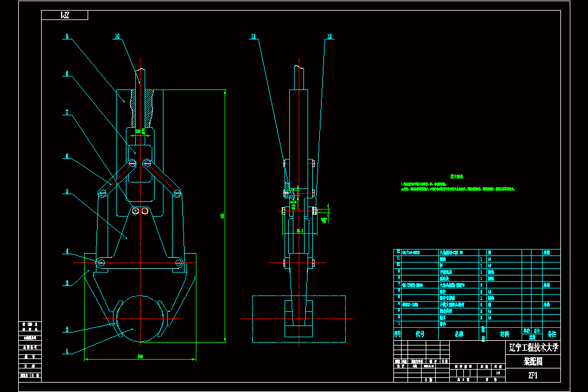Click the 材料 column header in parts list
Viewport: 588px width, 392px height.
click(505, 334)
